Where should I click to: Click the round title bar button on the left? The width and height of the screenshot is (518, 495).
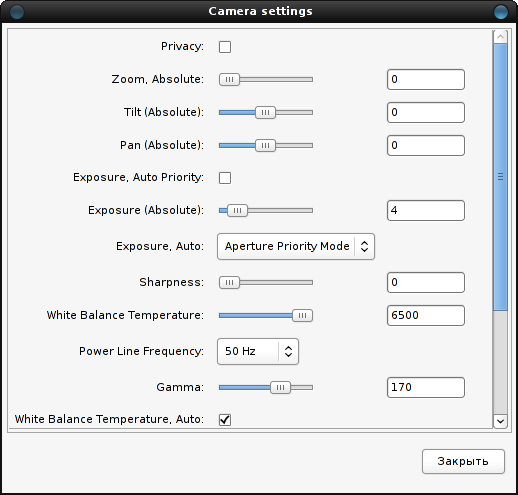(x=17, y=12)
